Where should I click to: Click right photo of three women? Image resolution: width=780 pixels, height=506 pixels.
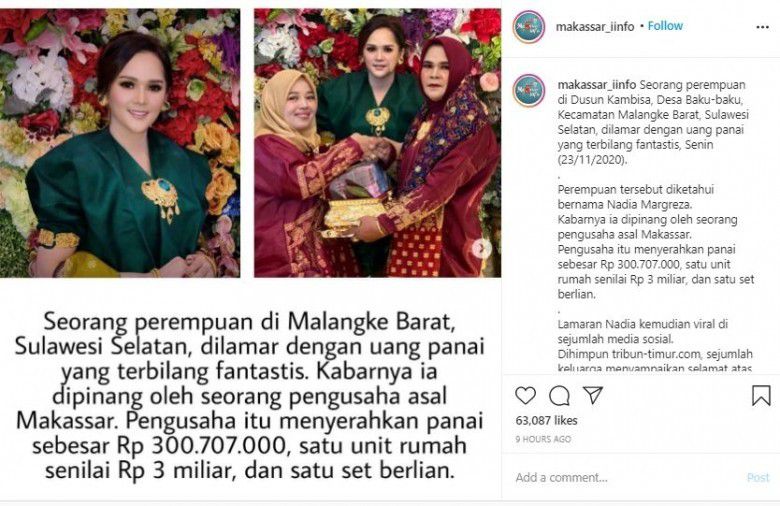click(x=378, y=143)
